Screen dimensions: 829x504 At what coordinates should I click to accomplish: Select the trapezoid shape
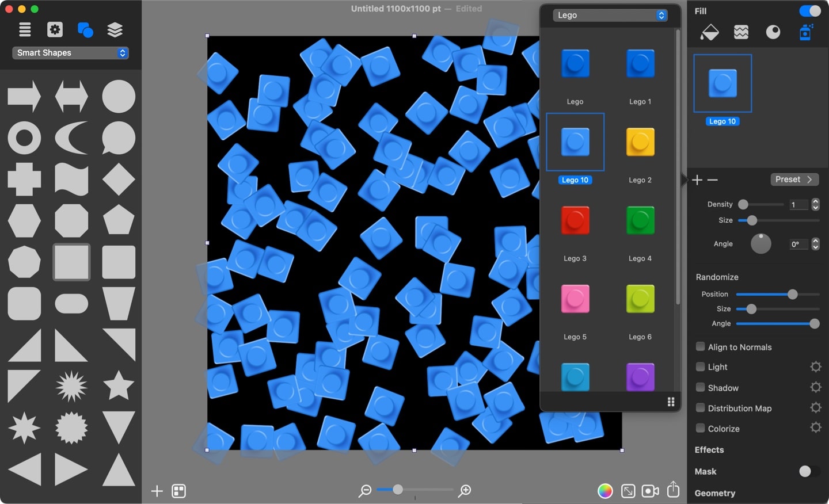point(119,303)
